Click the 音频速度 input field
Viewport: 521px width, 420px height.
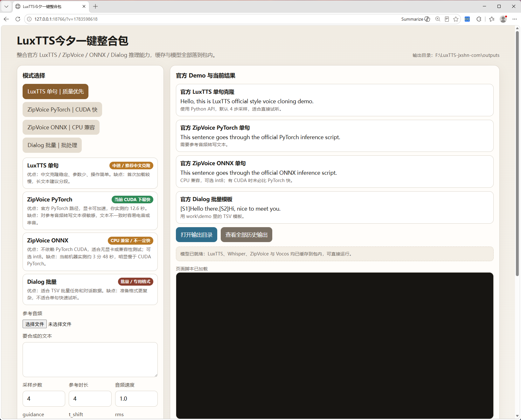[x=136, y=399]
